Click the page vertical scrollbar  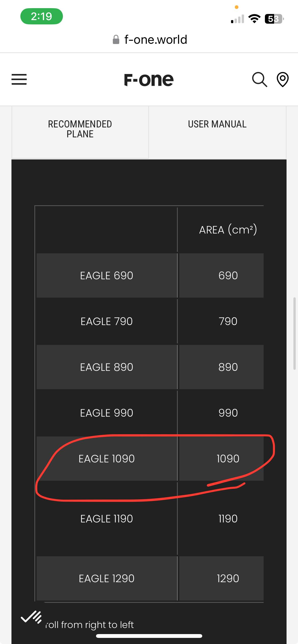tap(294, 333)
